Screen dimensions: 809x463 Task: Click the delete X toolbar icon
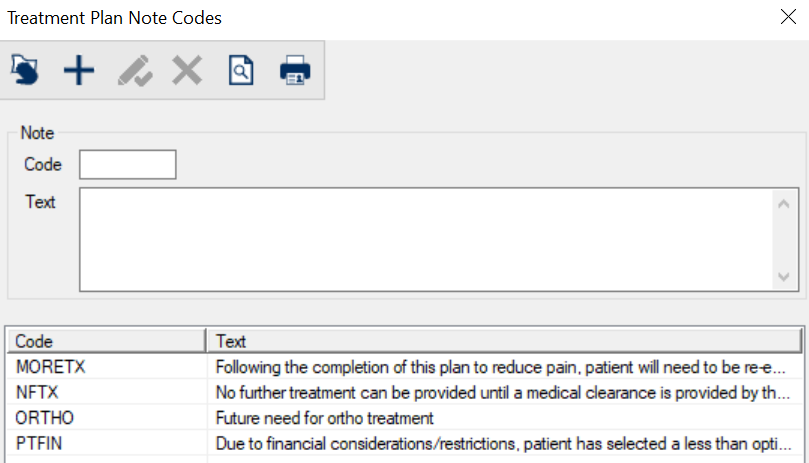click(187, 71)
